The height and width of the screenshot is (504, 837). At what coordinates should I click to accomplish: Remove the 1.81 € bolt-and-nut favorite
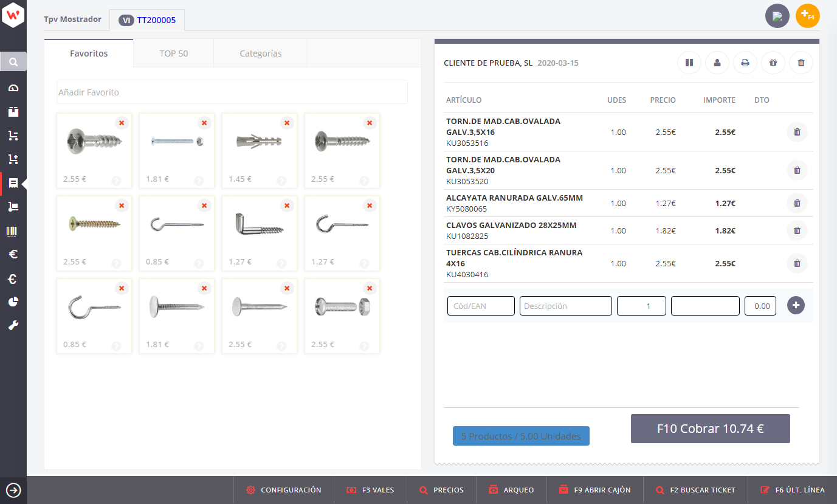[x=204, y=123]
